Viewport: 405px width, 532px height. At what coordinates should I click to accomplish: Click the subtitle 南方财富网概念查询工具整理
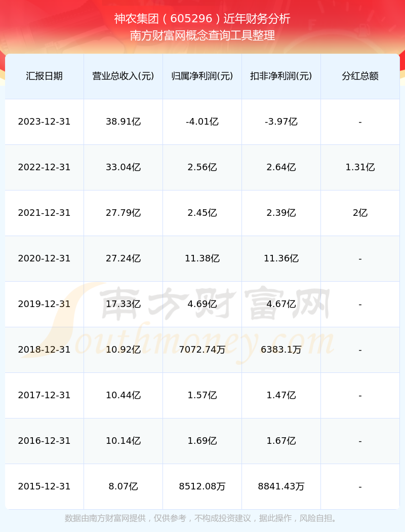point(202,35)
